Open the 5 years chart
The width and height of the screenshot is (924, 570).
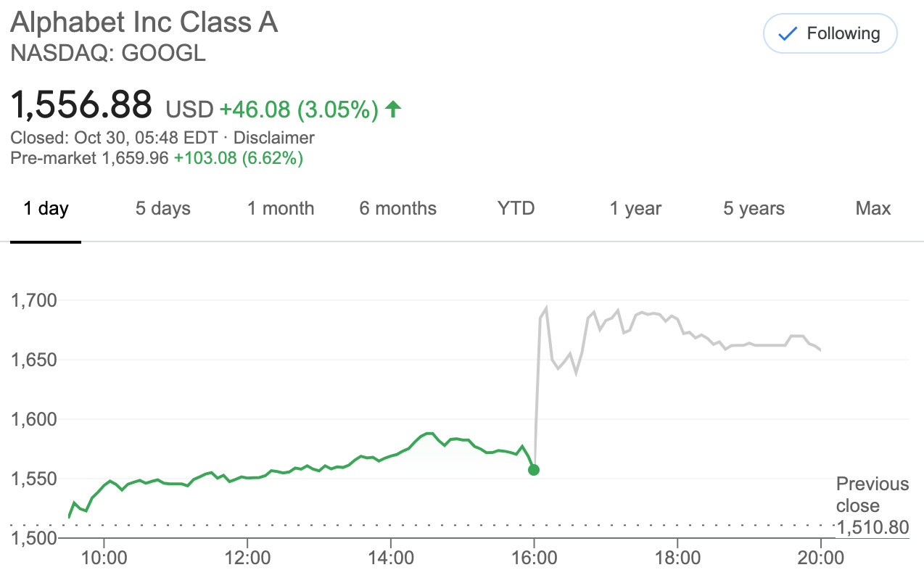754,209
